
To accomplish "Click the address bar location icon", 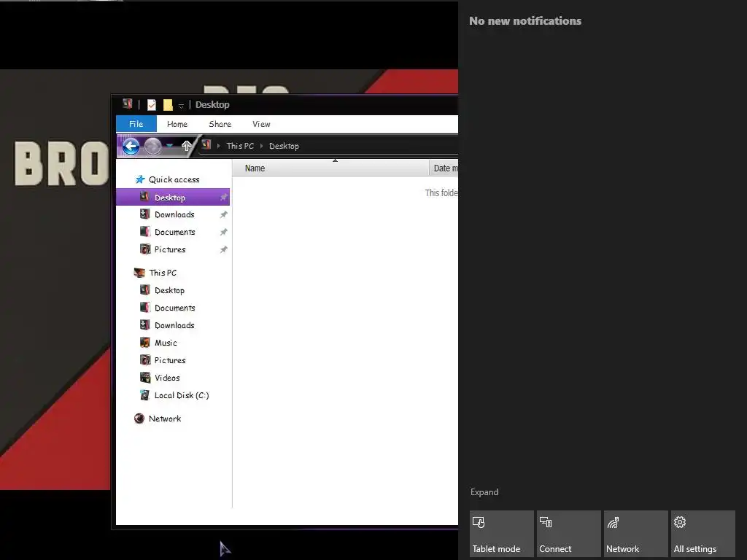I will point(206,144).
